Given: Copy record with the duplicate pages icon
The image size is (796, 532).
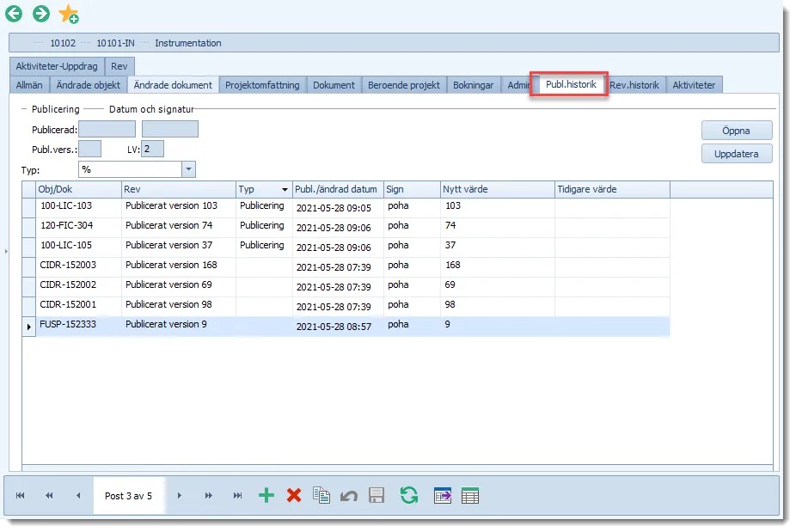Looking at the screenshot, I should point(321,495).
